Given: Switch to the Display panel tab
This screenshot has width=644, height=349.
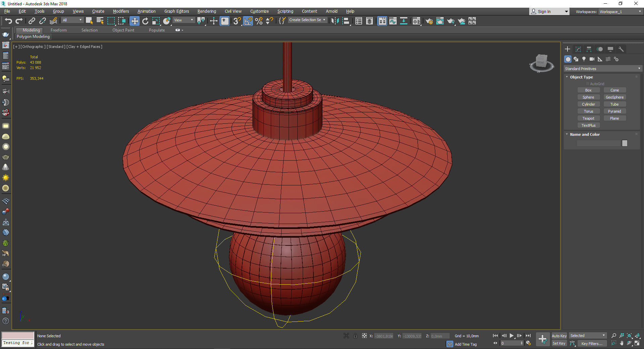Looking at the screenshot, I should coord(610,49).
